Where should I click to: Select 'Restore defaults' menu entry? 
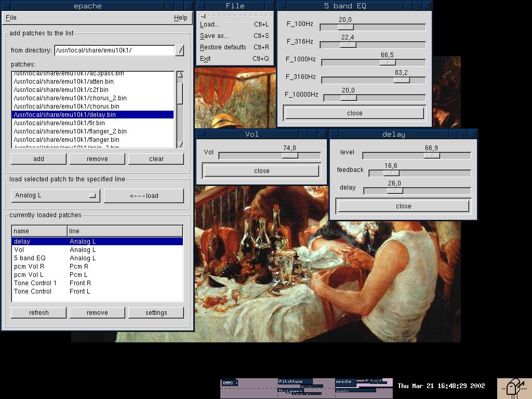pos(223,47)
